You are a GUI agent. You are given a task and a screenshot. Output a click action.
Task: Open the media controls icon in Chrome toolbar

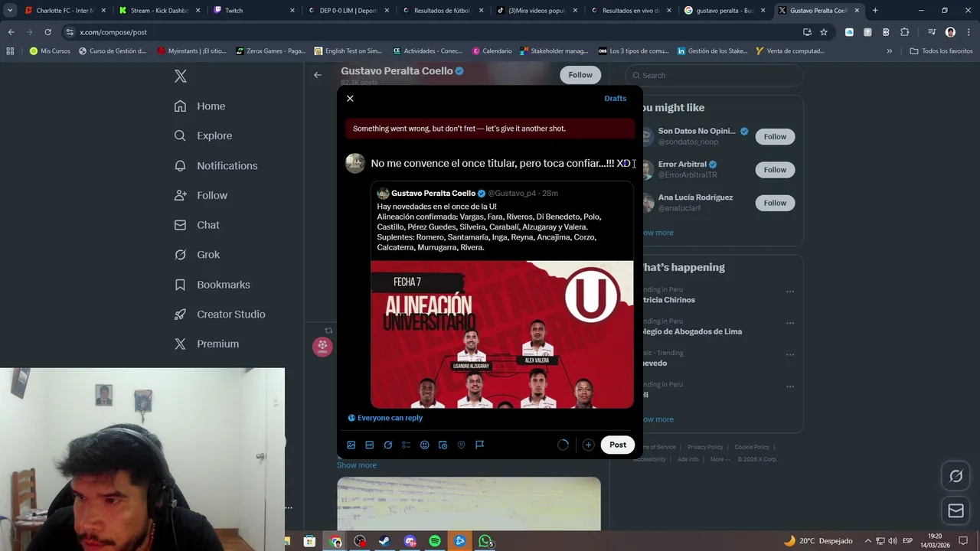click(x=932, y=32)
